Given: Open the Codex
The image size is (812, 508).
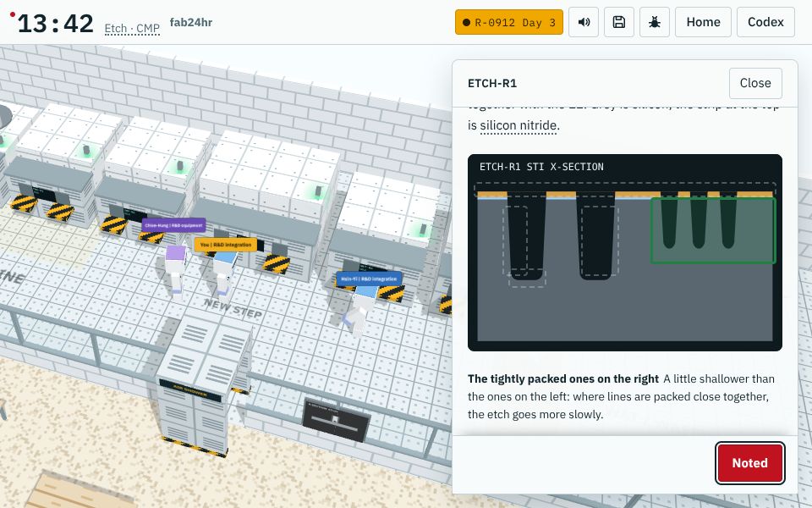Looking at the screenshot, I should coord(765,22).
